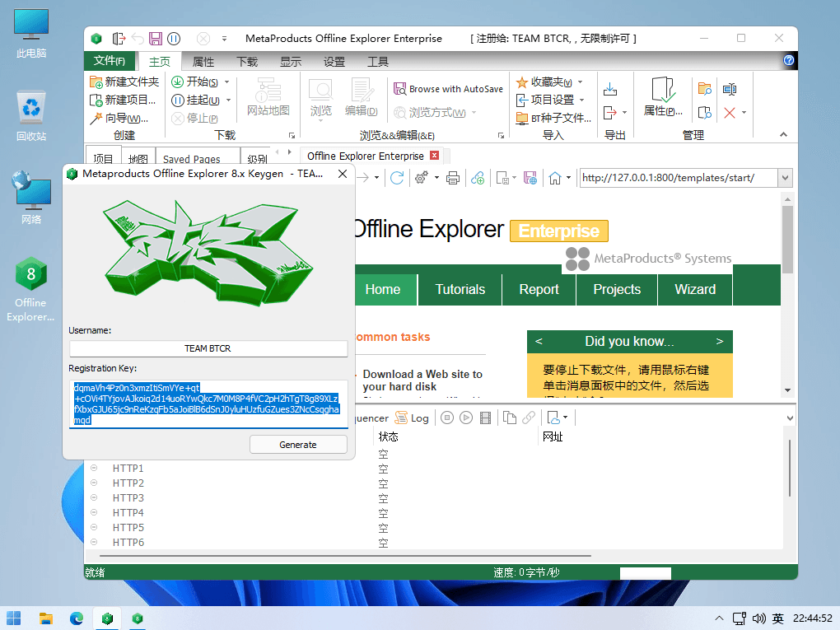
Task: Click New Folder (新建文件夹) button
Action: point(124,82)
